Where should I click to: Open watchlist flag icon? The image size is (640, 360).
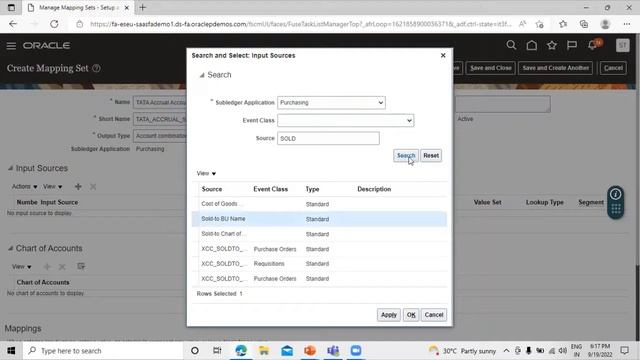pyautogui.click(x=572, y=45)
